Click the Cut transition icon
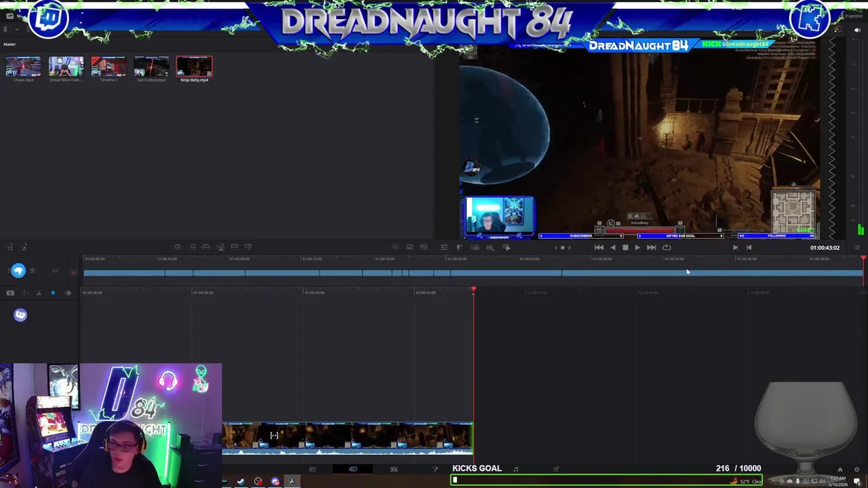This screenshot has width=868, height=488. point(395,247)
